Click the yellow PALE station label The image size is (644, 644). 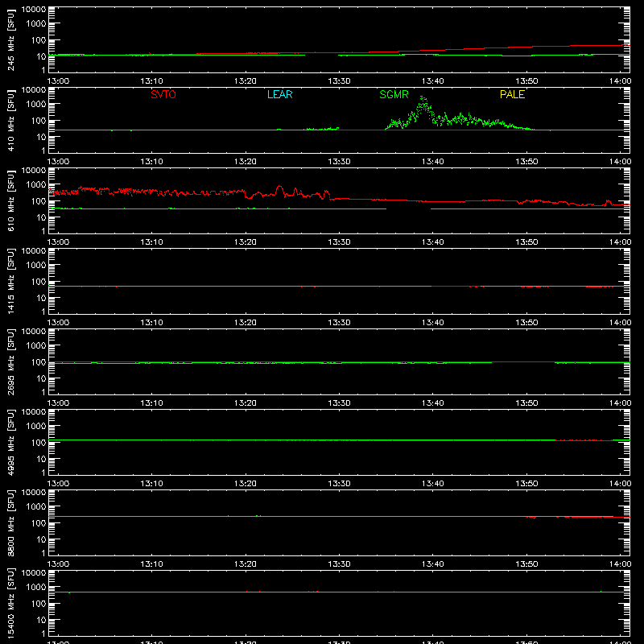[x=512, y=94]
